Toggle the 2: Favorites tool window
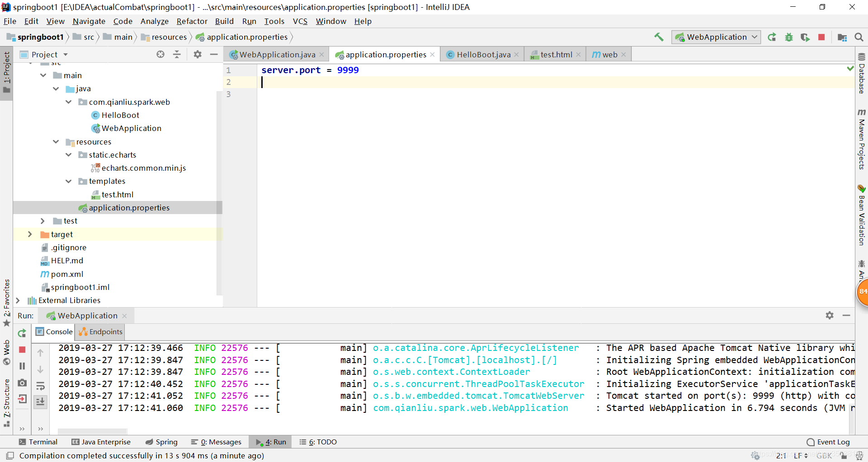Image resolution: width=868 pixels, height=462 pixels. coord(6,302)
